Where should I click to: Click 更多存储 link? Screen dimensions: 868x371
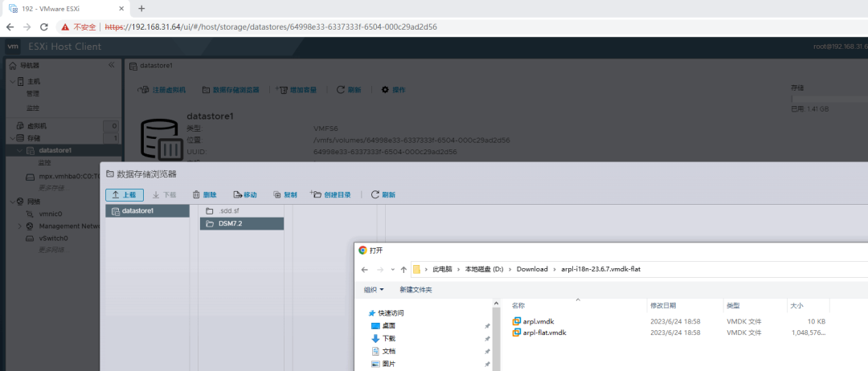(x=52, y=188)
